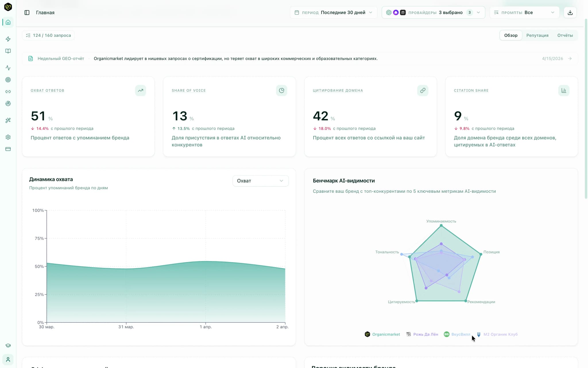588x368 pixels.
Task: Click the document icon of weekly report
Action: tap(30, 59)
